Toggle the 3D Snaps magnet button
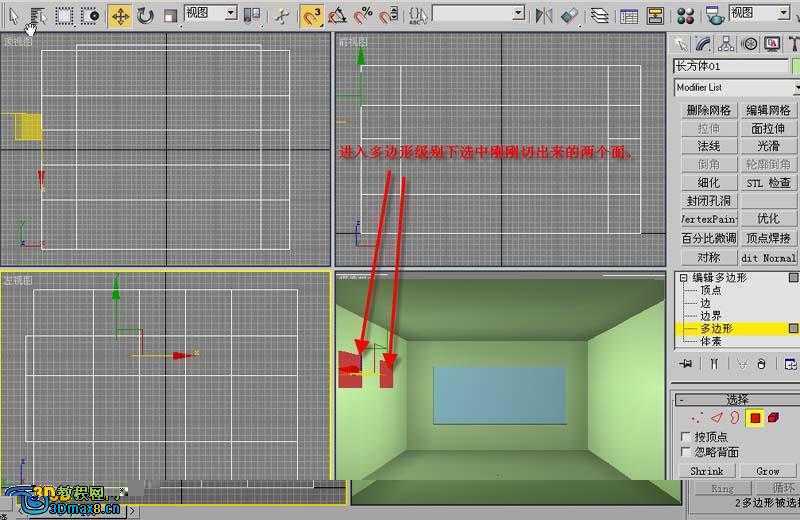 311,16
